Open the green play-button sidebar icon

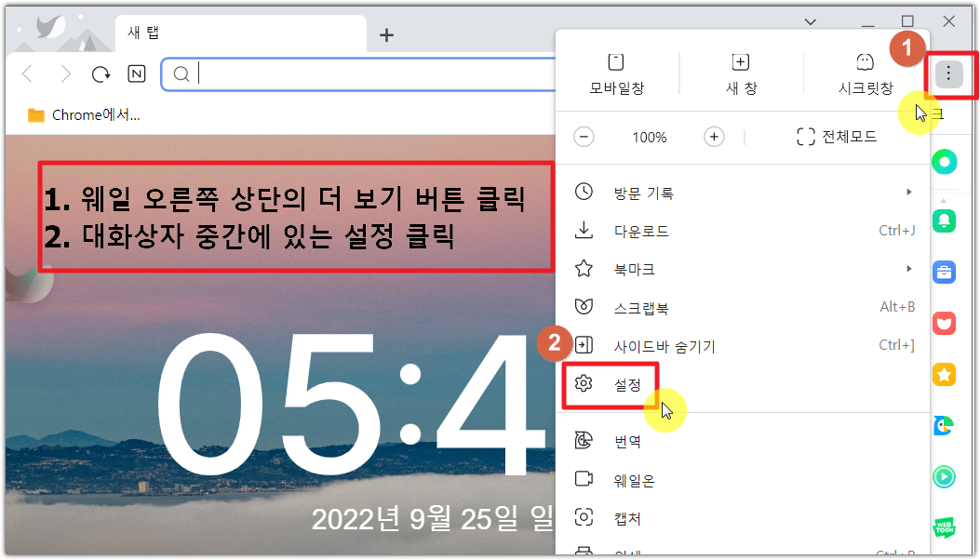coord(945,477)
